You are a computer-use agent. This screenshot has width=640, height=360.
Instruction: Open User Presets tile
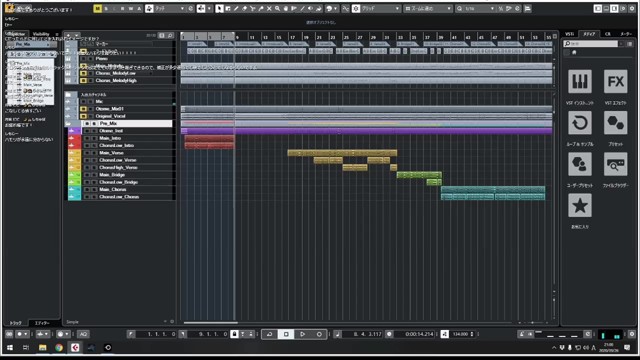(x=580, y=164)
